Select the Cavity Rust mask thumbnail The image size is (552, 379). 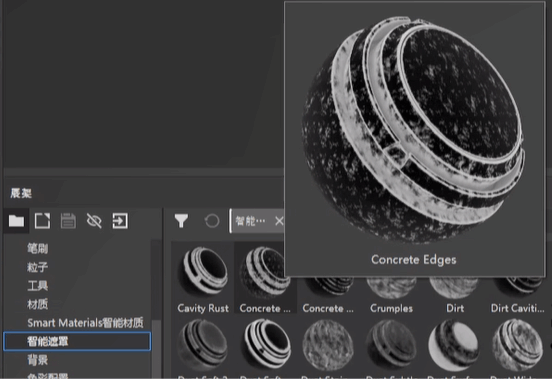(x=203, y=272)
